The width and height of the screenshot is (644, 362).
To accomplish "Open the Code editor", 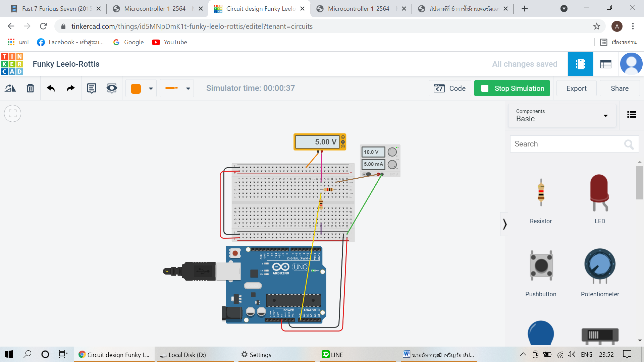I will 450,88.
